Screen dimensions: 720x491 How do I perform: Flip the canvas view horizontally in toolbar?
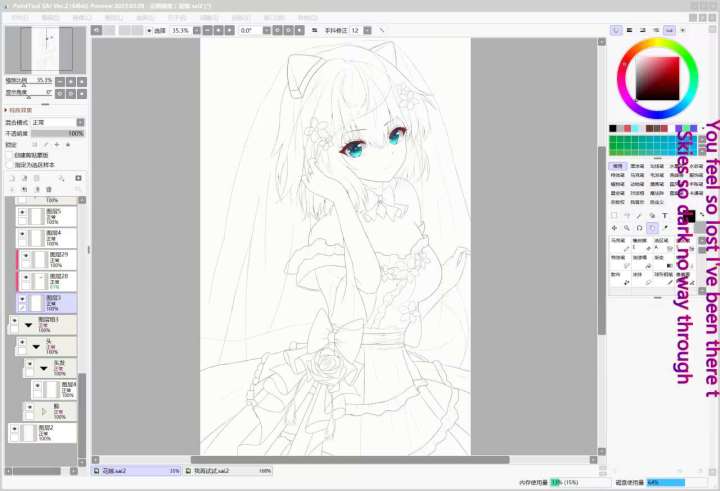315,30
